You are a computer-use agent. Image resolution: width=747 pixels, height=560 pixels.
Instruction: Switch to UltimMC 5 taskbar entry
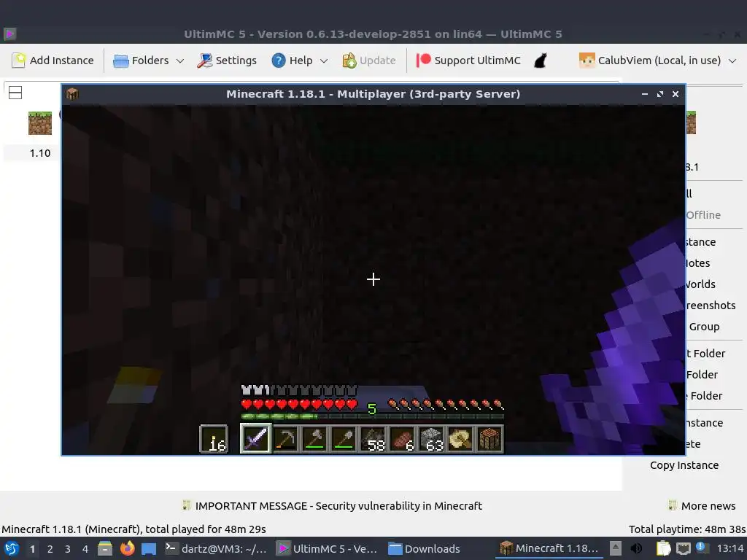pyautogui.click(x=328, y=548)
